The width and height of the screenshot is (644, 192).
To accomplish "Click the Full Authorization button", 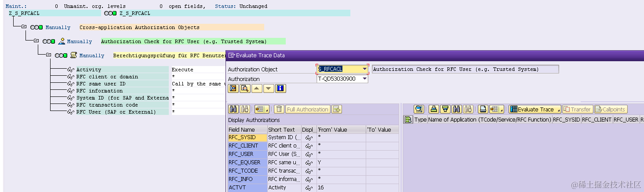I will 307,109.
